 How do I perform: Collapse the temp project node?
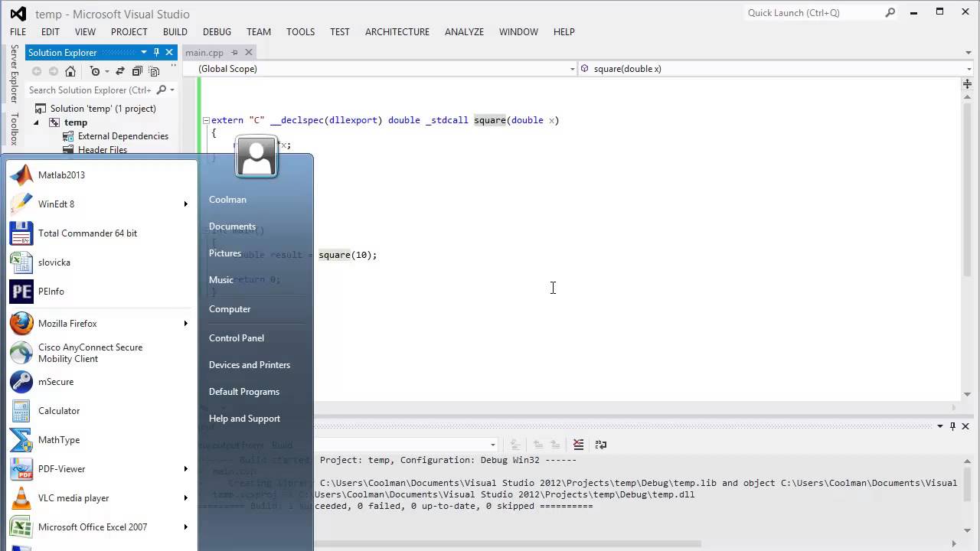(x=36, y=122)
